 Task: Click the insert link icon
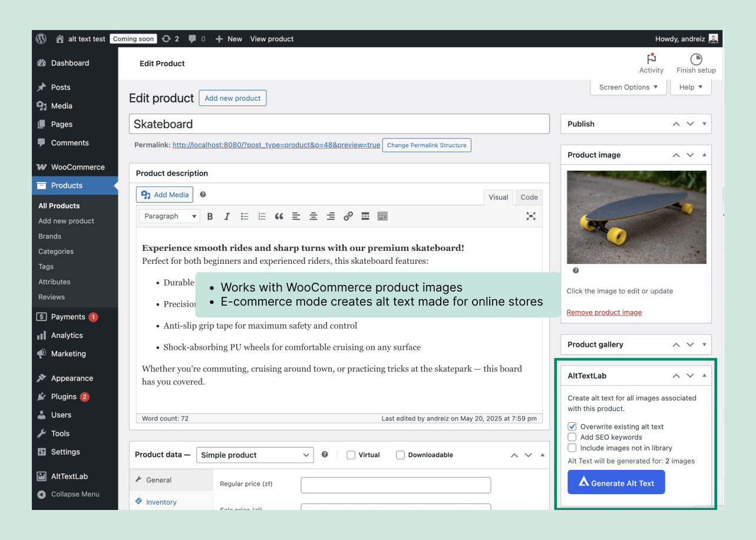[x=348, y=216]
